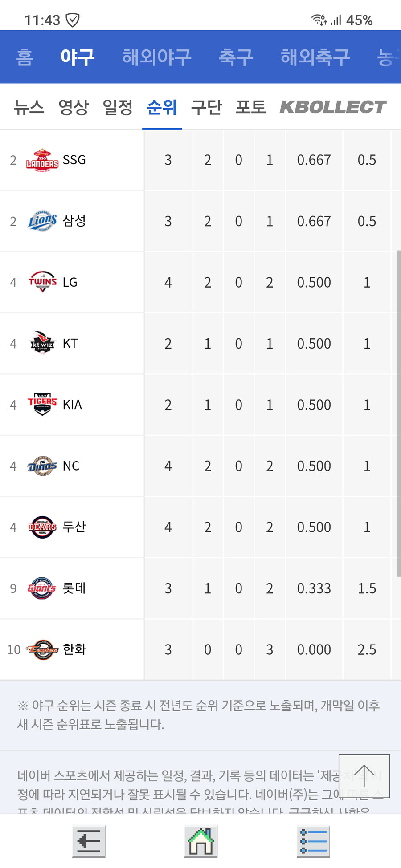
Task: Tap the home house icon in bottom bar
Action: pyautogui.click(x=201, y=841)
